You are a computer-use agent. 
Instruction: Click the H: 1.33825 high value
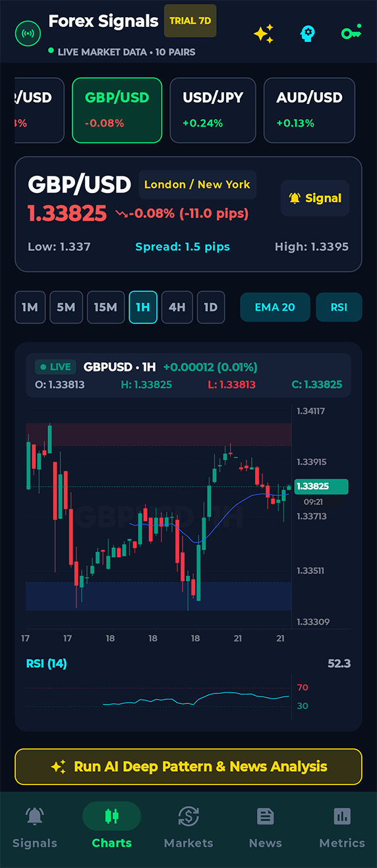click(146, 385)
